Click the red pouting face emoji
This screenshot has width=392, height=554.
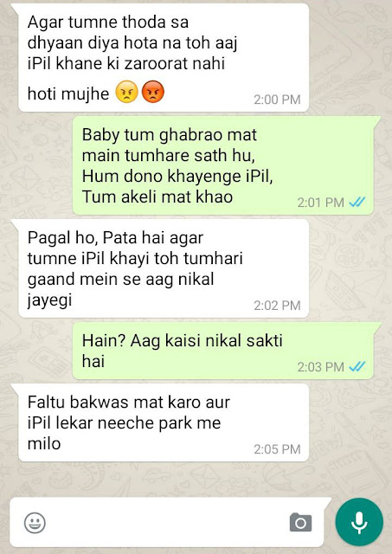pyautogui.click(x=153, y=92)
